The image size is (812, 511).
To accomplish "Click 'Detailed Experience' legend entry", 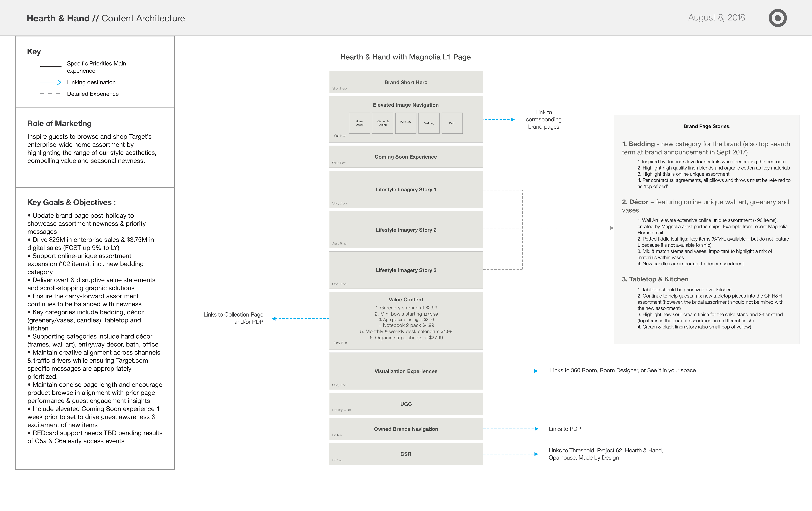I will [x=93, y=94].
